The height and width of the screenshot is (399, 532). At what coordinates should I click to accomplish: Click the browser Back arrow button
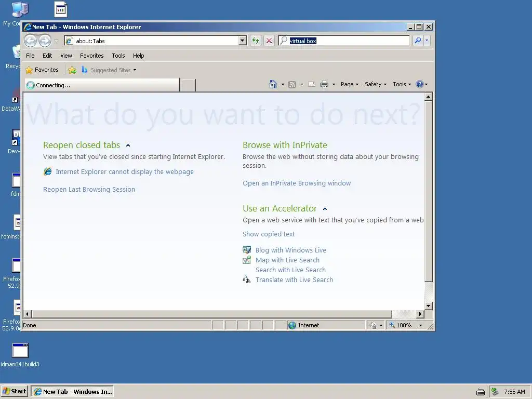30,41
